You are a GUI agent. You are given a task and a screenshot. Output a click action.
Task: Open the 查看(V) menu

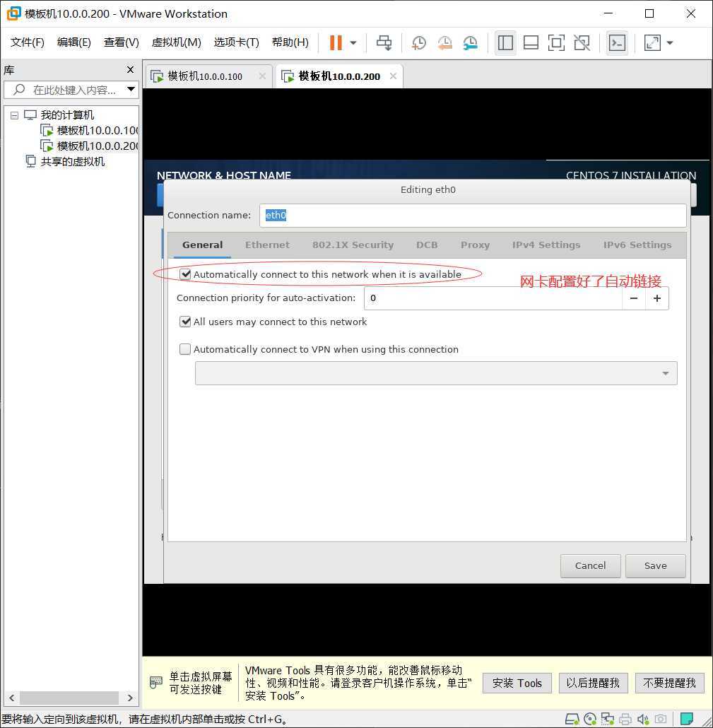(x=121, y=42)
